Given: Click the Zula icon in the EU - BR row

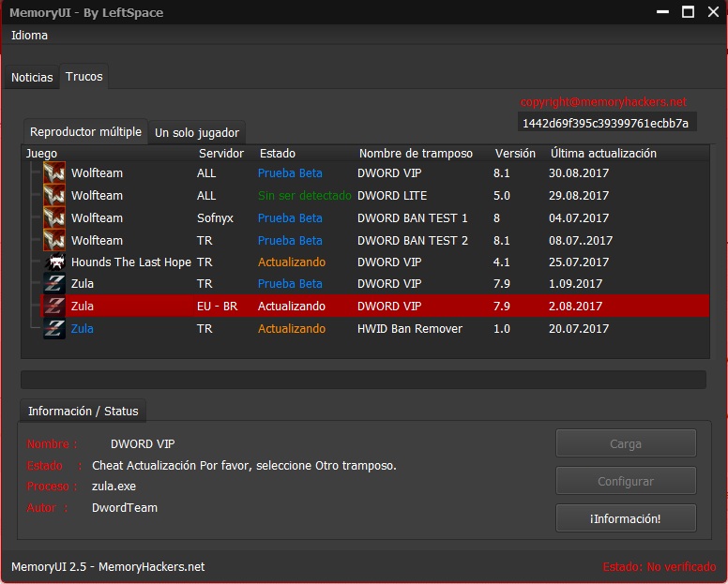Looking at the screenshot, I should (54, 307).
